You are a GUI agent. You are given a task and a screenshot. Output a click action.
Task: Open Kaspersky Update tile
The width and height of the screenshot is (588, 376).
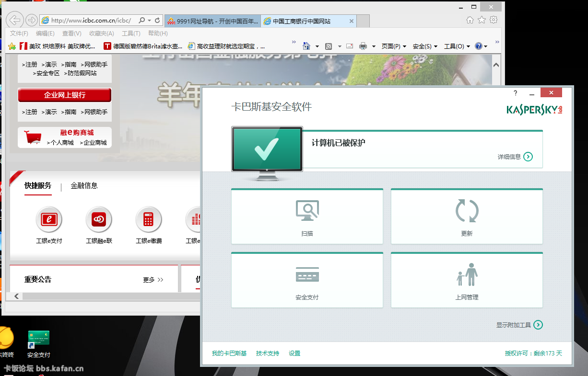click(467, 216)
